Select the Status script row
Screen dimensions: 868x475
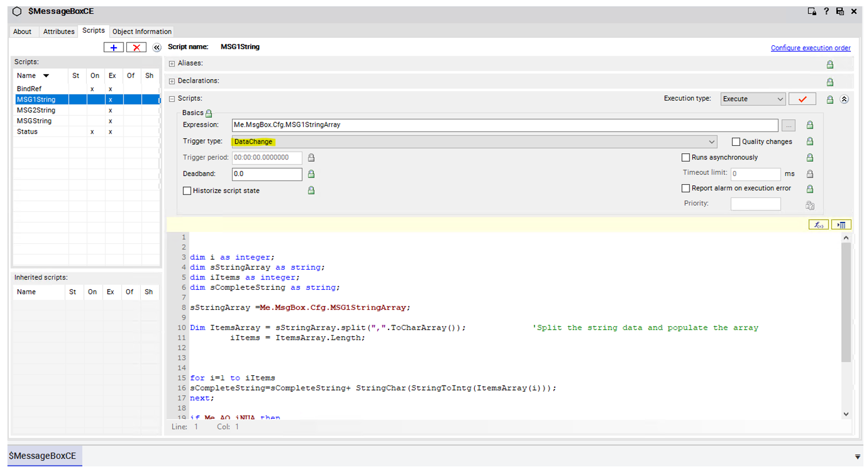[87, 131]
